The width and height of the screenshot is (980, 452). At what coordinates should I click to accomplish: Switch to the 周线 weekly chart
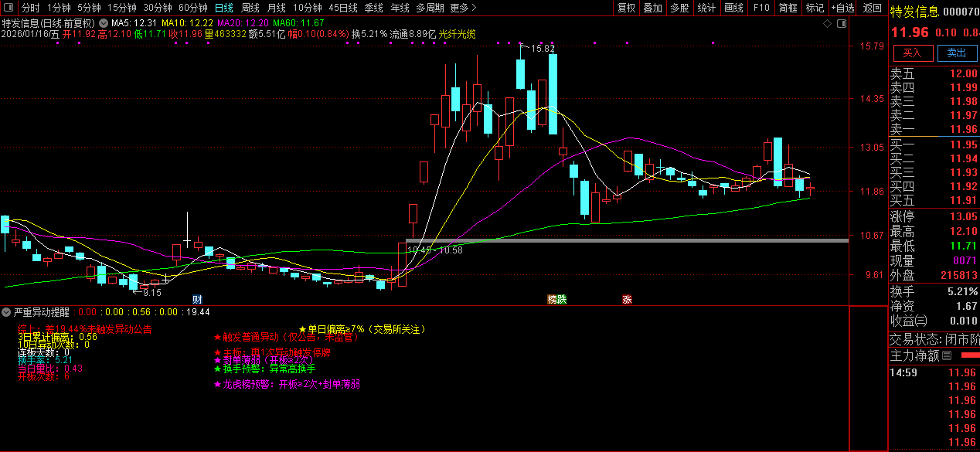click(250, 8)
